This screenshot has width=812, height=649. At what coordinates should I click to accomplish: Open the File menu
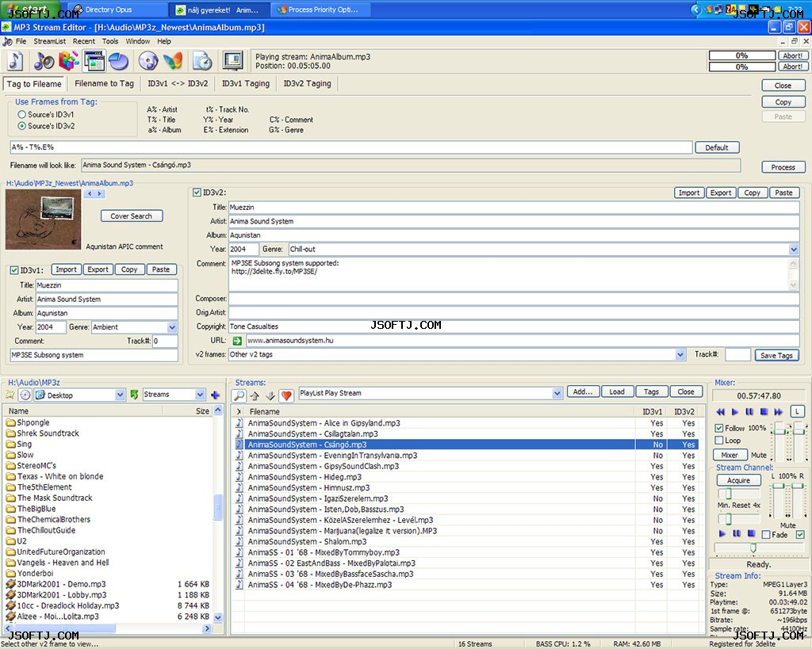(21, 41)
